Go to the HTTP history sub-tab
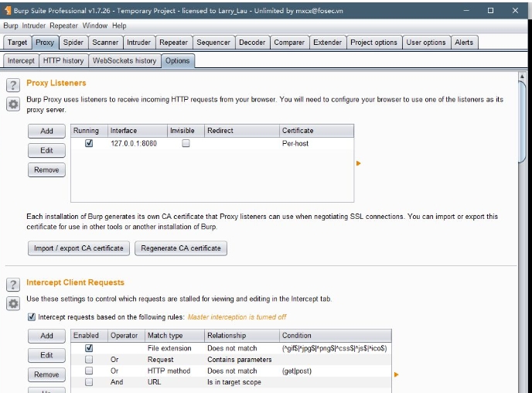 tap(63, 61)
